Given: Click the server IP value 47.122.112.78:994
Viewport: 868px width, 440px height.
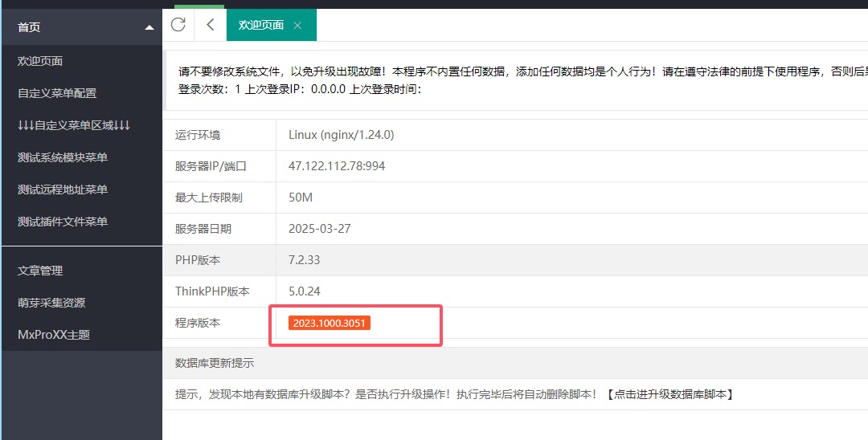Looking at the screenshot, I should (x=337, y=166).
